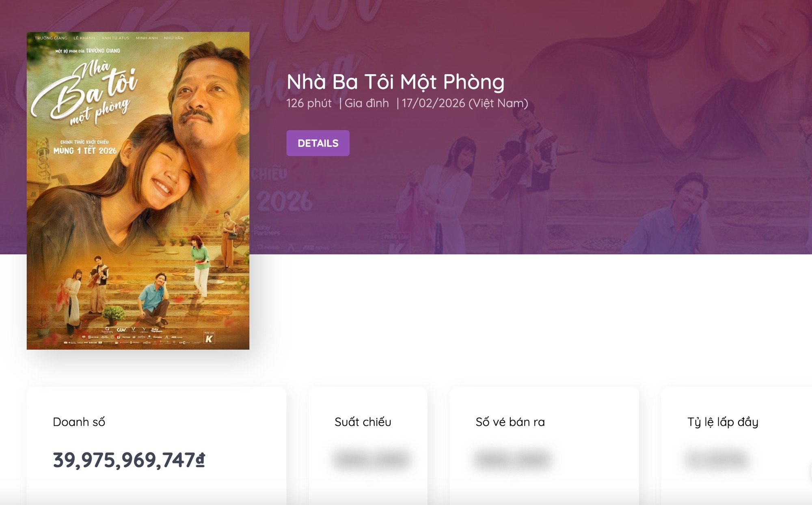Click the Gia đình genre label
The height and width of the screenshot is (505, 812).
pyautogui.click(x=367, y=103)
